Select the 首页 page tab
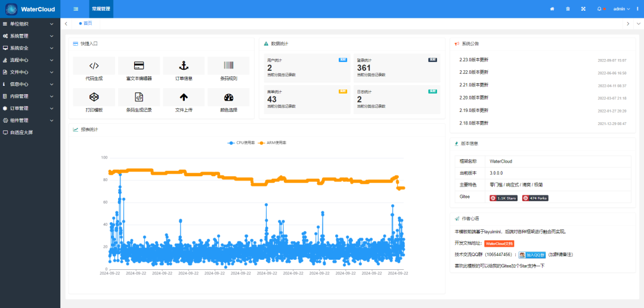644x308 pixels. pyautogui.click(x=86, y=23)
